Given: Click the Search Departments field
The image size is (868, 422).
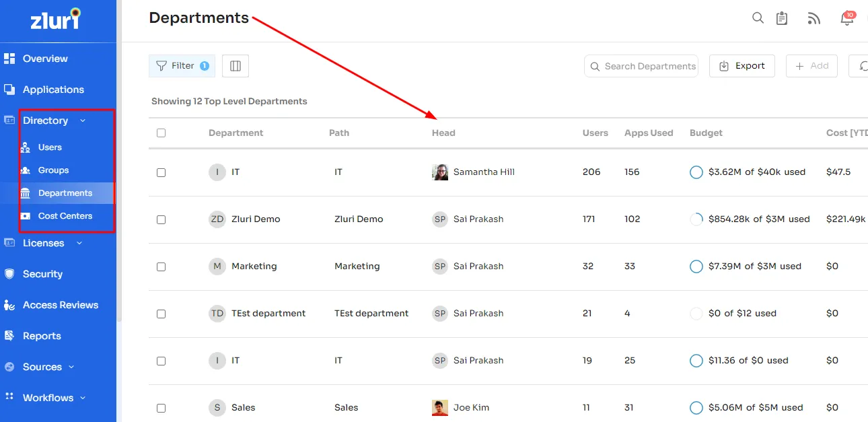Looking at the screenshot, I should tap(641, 66).
